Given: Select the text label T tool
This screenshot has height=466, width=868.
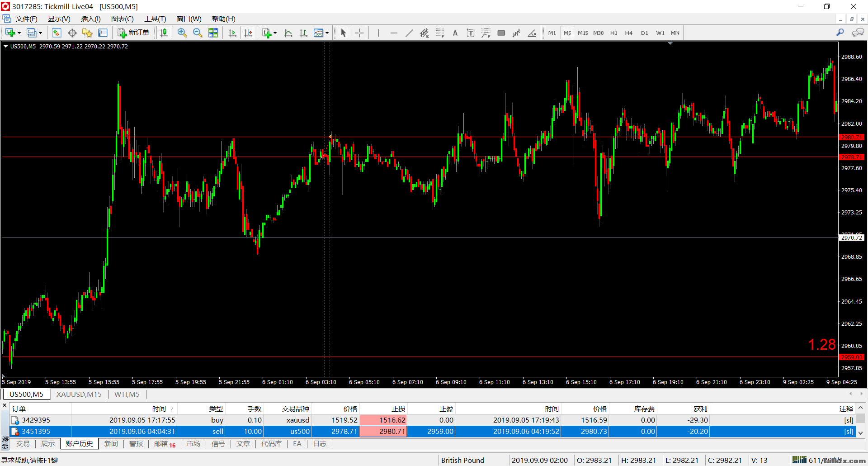Looking at the screenshot, I should point(471,33).
